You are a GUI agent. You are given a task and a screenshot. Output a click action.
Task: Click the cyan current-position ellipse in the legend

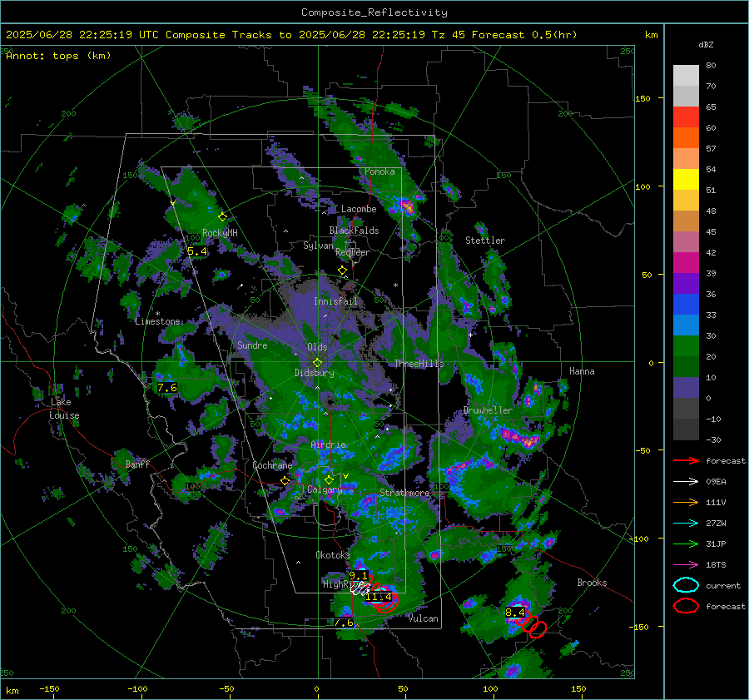686,585
